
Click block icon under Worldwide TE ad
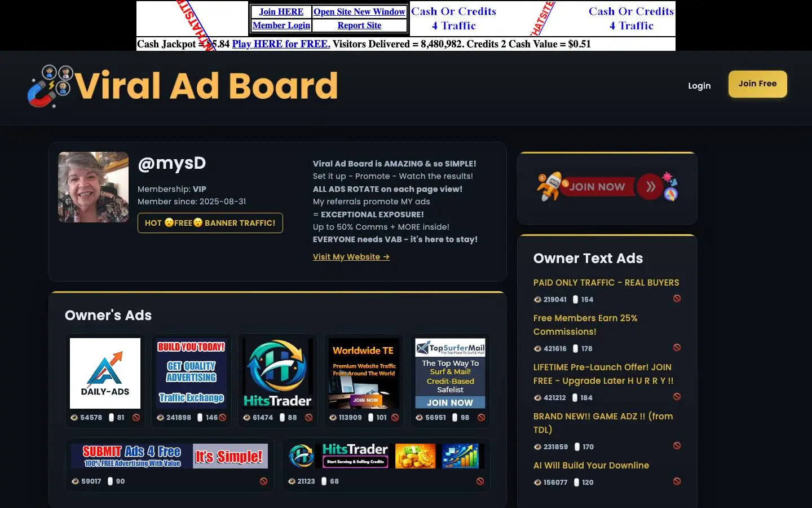pyautogui.click(x=395, y=418)
